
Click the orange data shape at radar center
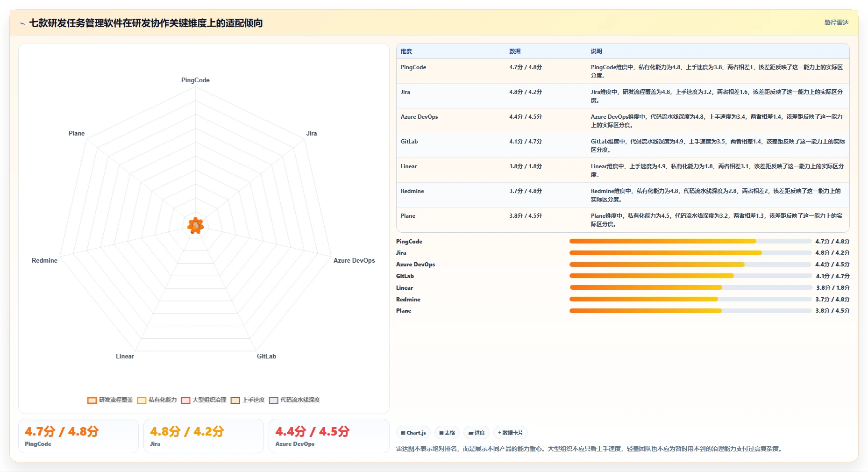(195, 226)
